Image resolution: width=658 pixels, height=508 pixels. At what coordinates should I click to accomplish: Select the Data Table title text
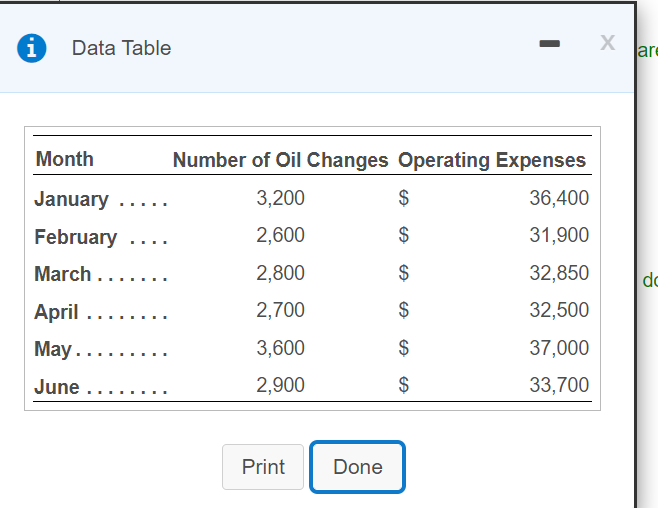121,48
